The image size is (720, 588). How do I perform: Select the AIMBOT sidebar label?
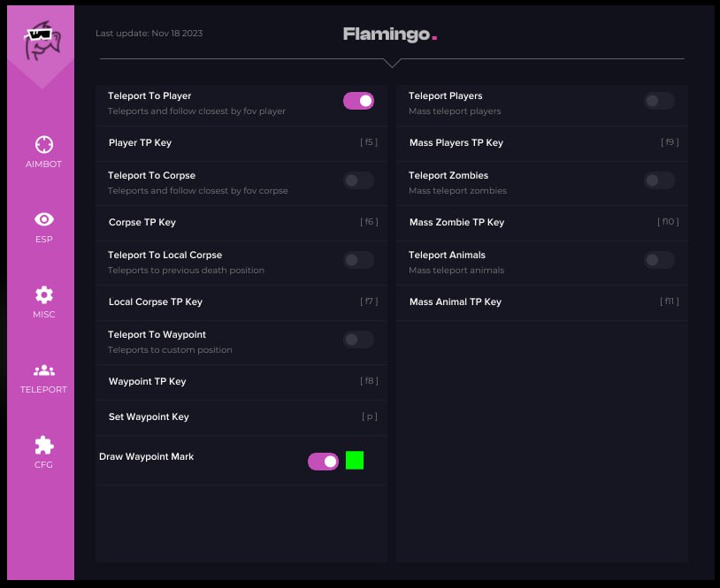[x=43, y=164]
